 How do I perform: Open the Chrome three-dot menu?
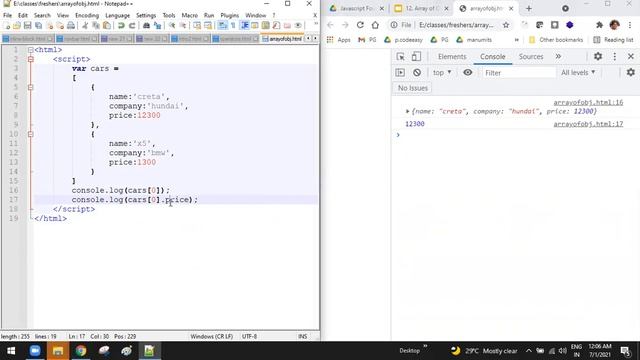[x=631, y=25]
